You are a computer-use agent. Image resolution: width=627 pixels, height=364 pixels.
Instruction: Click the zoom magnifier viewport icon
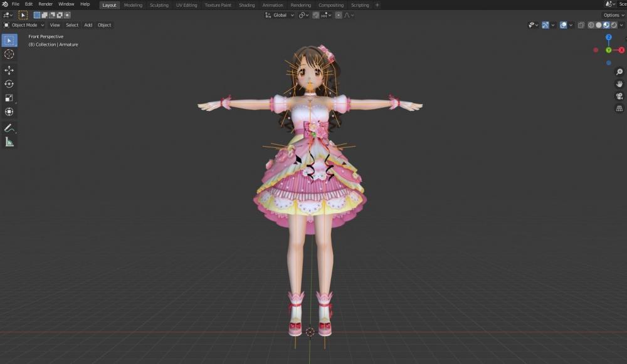click(x=619, y=72)
